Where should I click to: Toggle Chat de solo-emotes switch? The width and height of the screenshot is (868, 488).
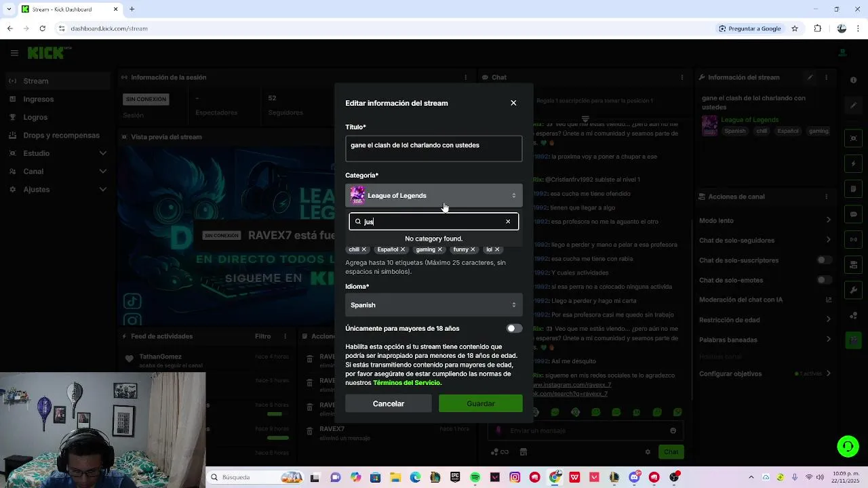pos(825,280)
